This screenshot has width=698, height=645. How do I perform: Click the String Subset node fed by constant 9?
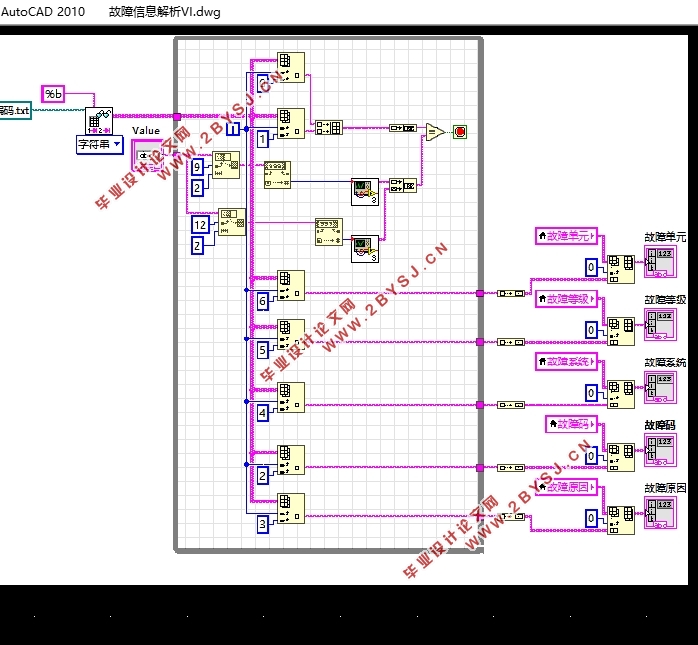click(226, 165)
